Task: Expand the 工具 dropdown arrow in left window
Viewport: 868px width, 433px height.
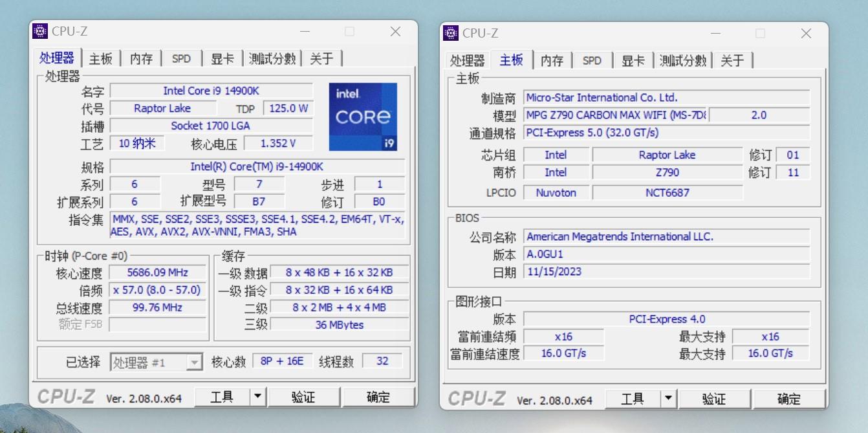Action: click(257, 397)
